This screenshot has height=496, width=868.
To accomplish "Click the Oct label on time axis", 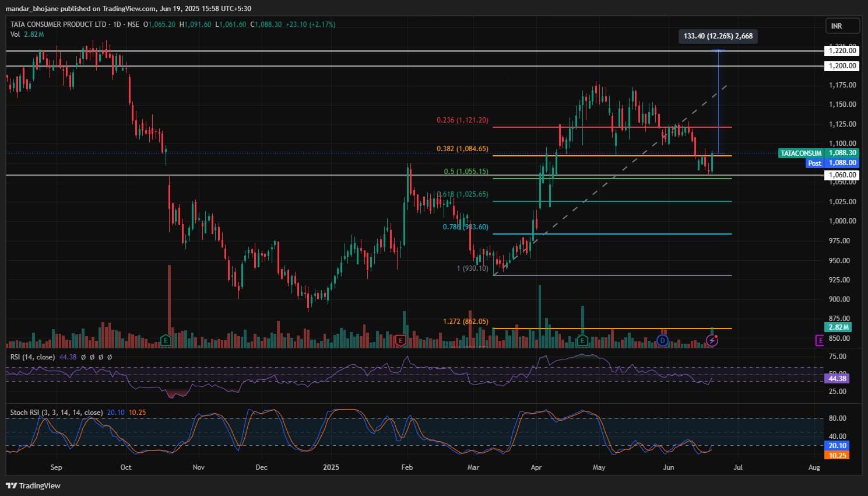I will coord(125,467).
